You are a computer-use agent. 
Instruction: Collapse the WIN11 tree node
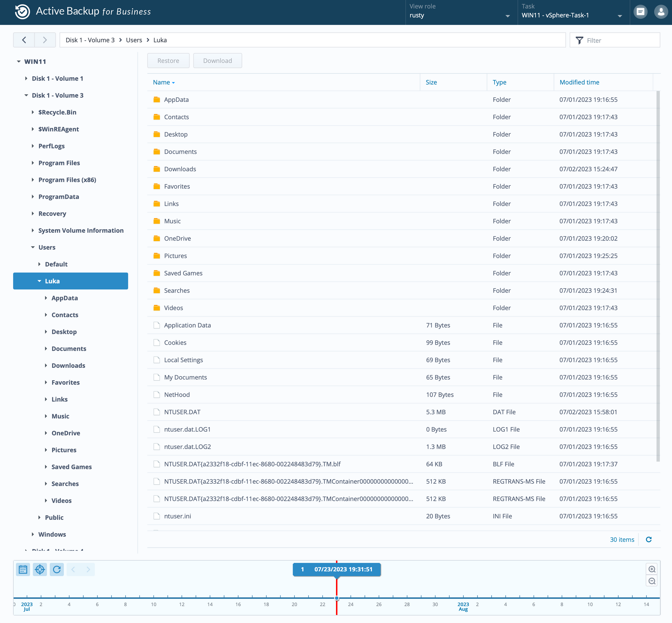pos(18,62)
